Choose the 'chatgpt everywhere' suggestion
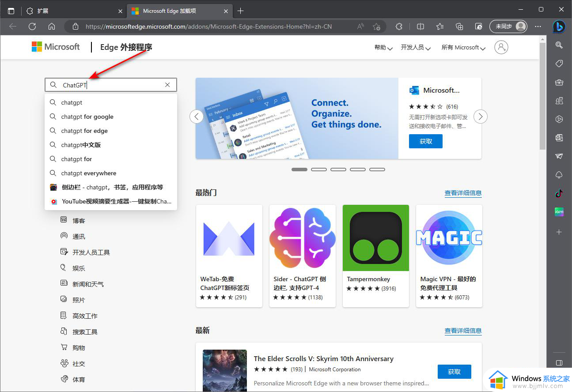The width and height of the screenshot is (572, 392). [x=111, y=173]
